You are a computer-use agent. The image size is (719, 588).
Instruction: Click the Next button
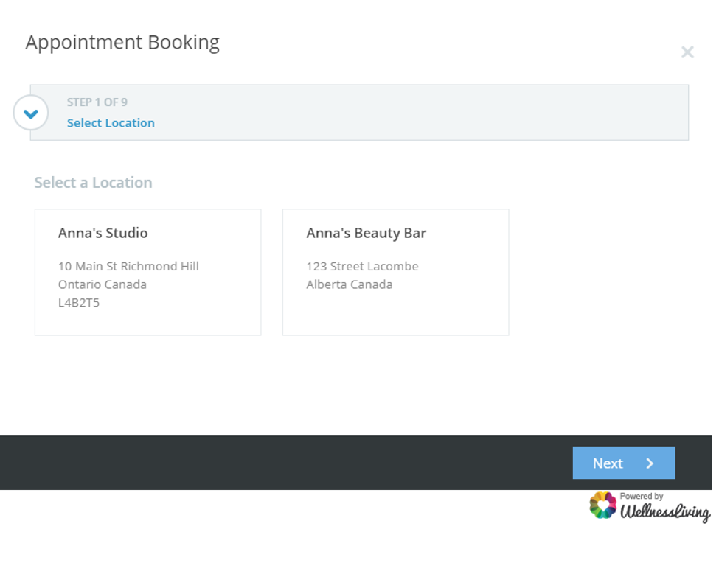pos(624,463)
